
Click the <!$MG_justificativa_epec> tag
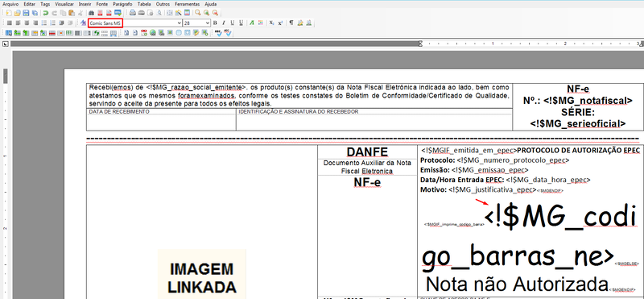[x=493, y=189]
